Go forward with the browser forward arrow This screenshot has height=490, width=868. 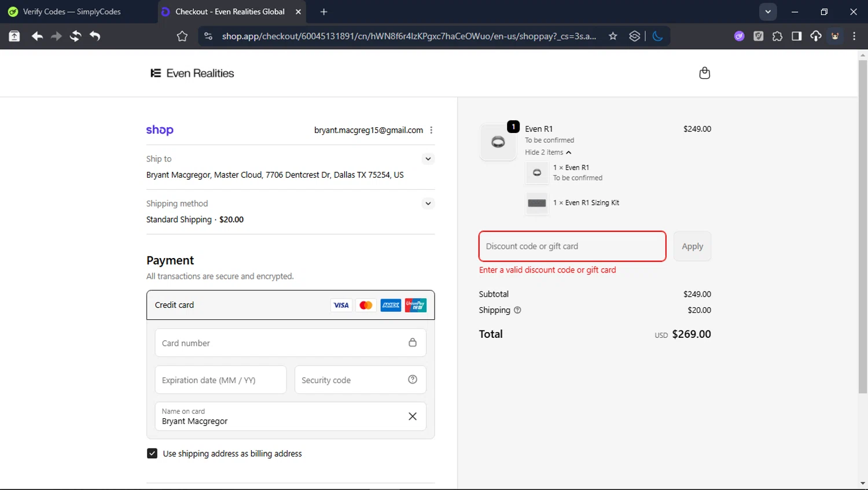[x=56, y=36]
